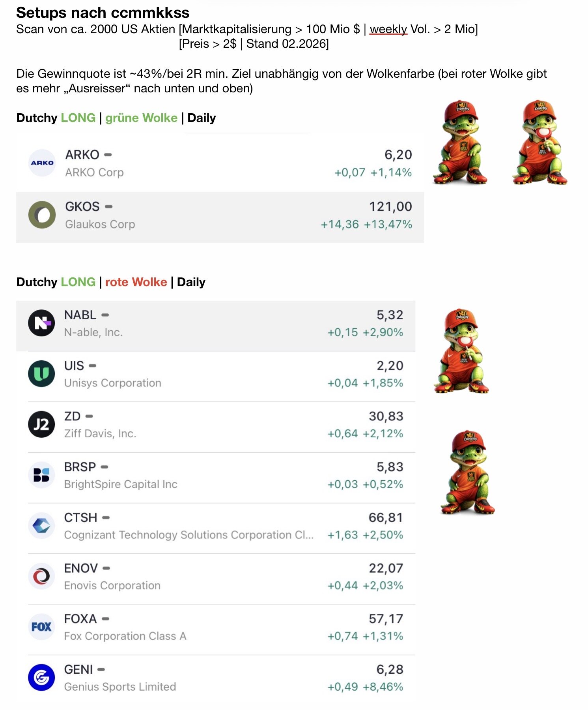Image resolution: width=588 pixels, height=710 pixels.
Task: Click the Cognizant blue logo icon
Action: (x=41, y=525)
